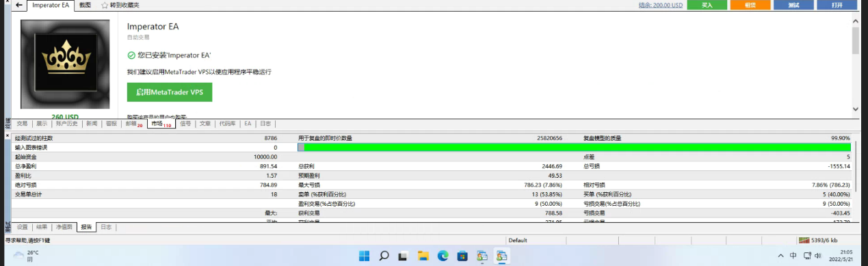Image resolution: width=868 pixels, height=266 pixels.
Task: Click the 启用MetaTrader VPS button
Action: (x=170, y=92)
